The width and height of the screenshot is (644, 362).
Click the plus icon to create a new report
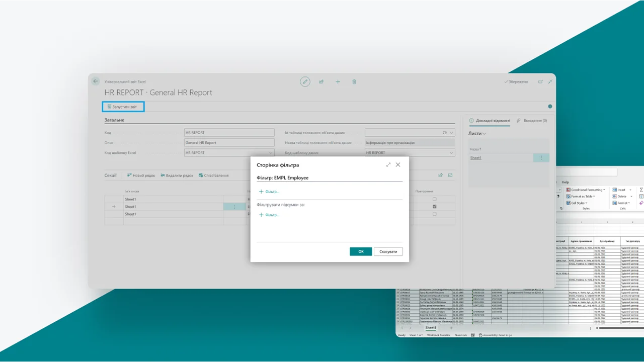(x=338, y=81)
